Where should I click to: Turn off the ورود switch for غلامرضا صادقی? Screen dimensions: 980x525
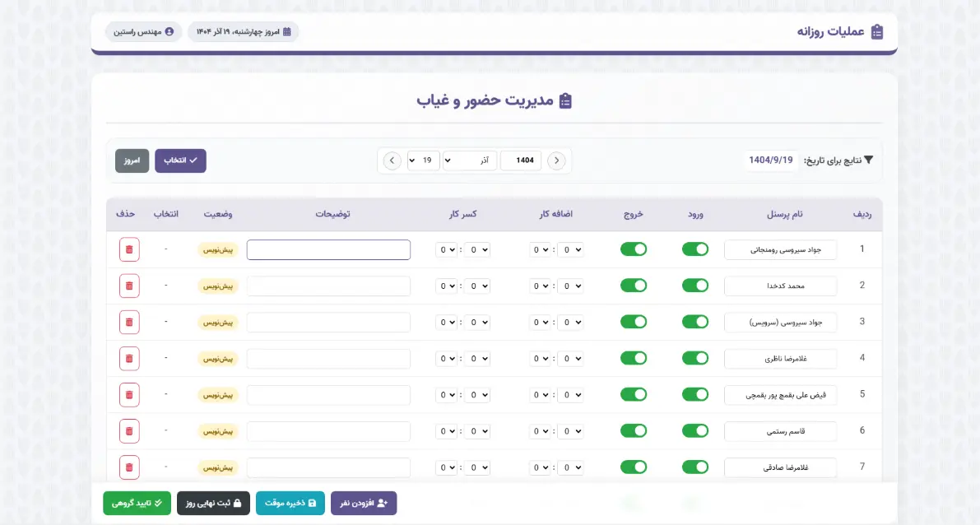point(695,467)
